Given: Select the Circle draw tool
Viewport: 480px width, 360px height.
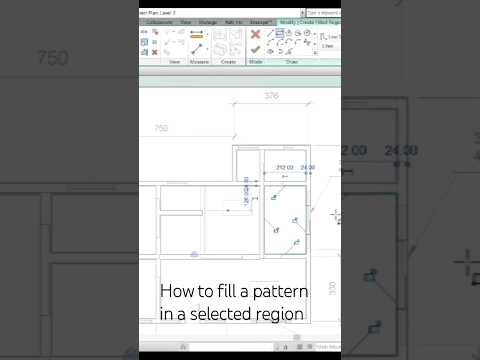Looking at the screenshot, I should point(307,33).
